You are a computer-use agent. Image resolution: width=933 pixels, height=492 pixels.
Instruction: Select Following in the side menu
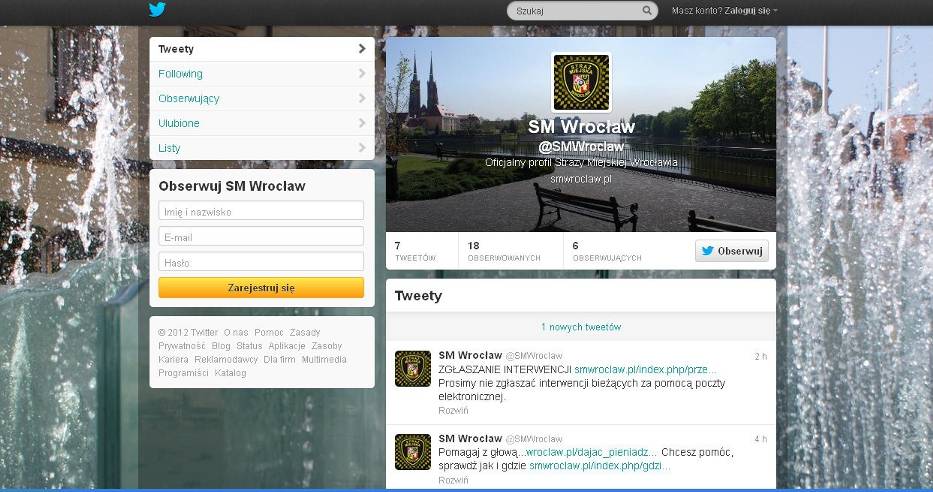click(262, 74)
